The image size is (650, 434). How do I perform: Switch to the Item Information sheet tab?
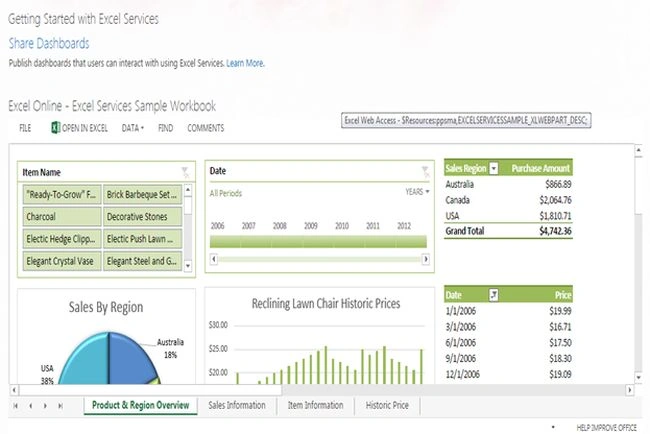(315, 405)
